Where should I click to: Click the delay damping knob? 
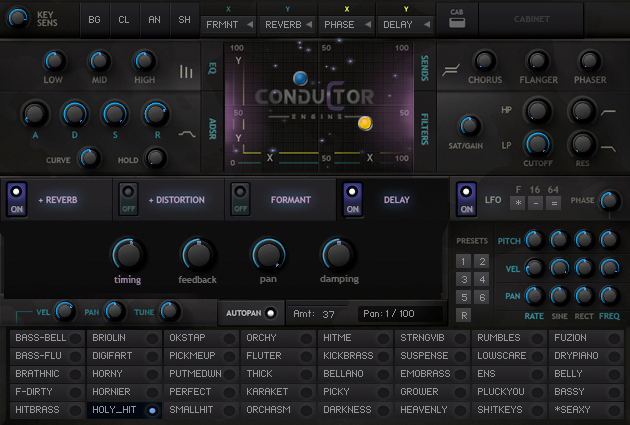(338, 254)
